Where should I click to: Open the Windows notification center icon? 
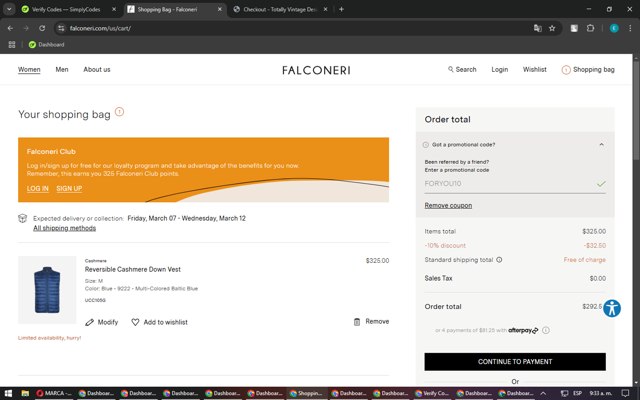coord(625,393)
